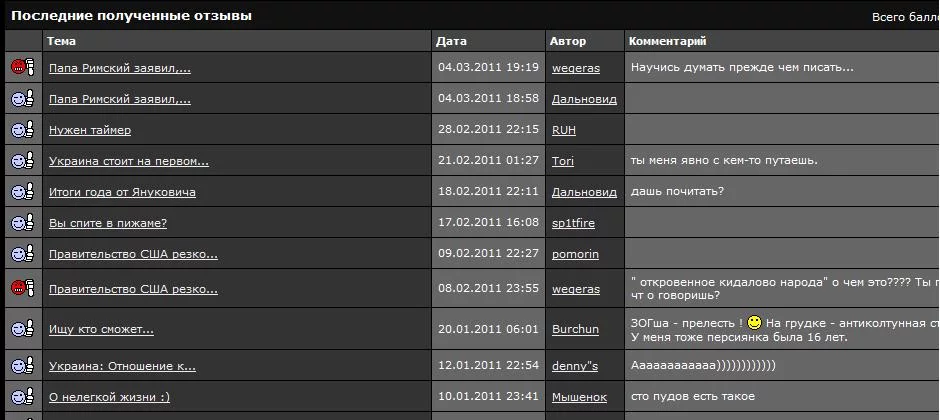The image size is (940, 420).
Task: Open user profile of Tori
Action: point(563,161)
